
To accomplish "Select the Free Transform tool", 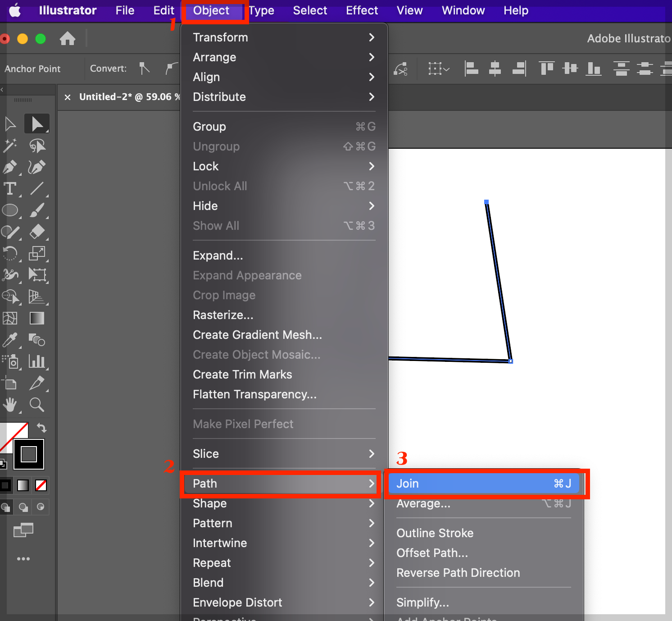I will pyautogui.click(x=37, y=275).
